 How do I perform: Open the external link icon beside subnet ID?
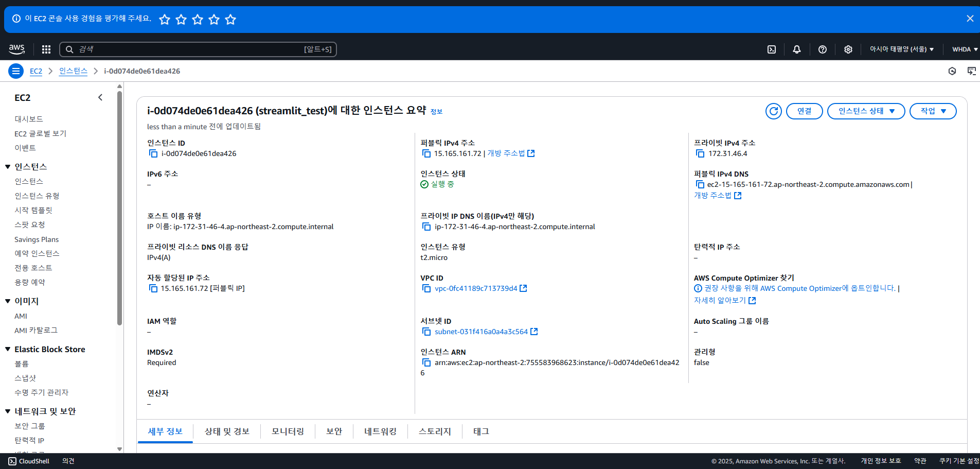[534, 332]
